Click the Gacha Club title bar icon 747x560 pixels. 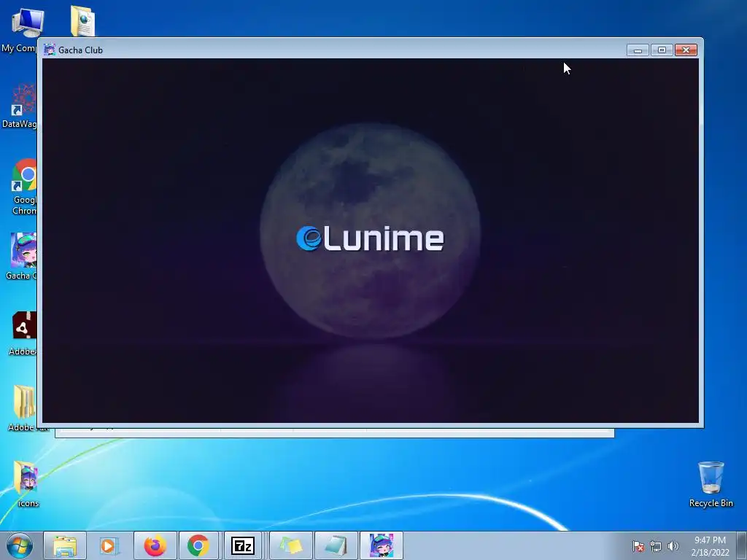tap(49, 50)
